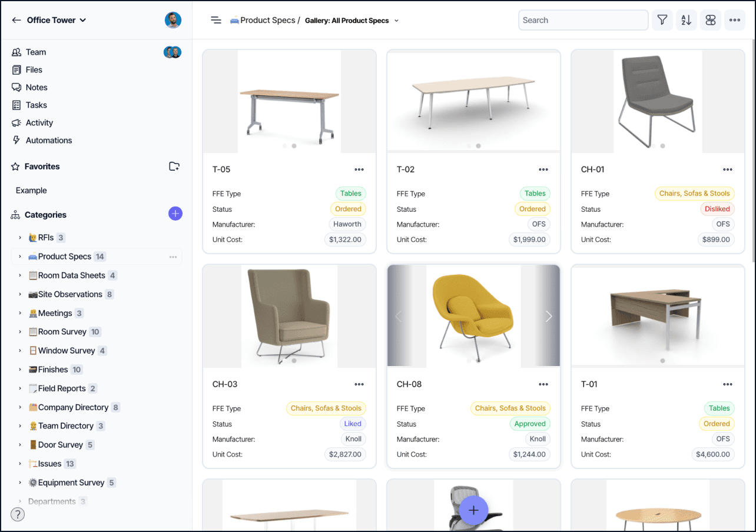The width and height of the screenshot is (756, 532).
Task: Expand the Meetings category
Action: point(19,313)
